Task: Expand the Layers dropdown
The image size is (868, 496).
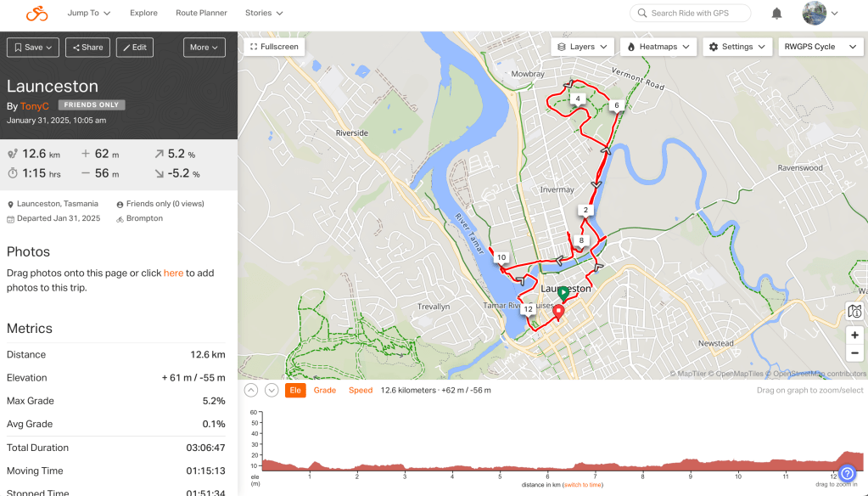Action: [x=582, y=47]
